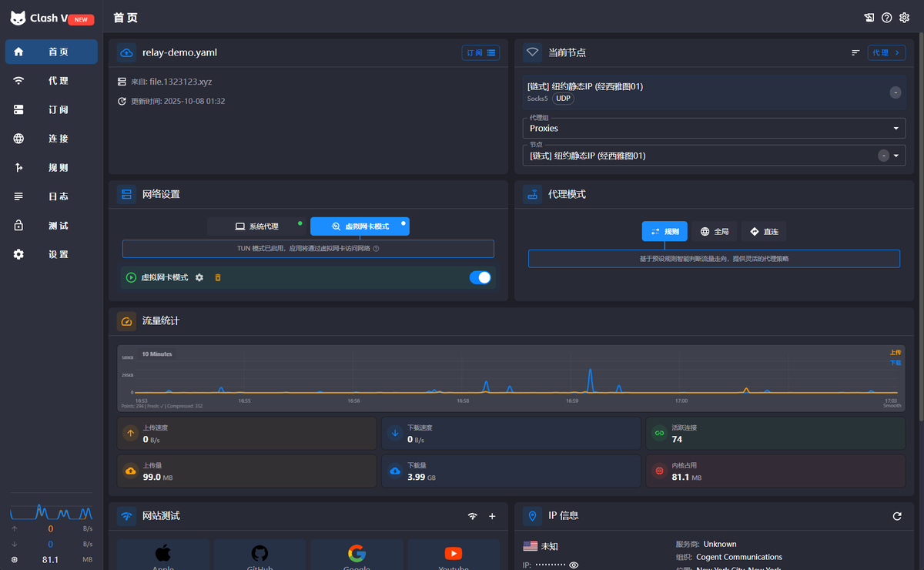The image size is (924, 570).
Task: Click the green play icon beside 虚拟网卡模式
Action: 131,277
